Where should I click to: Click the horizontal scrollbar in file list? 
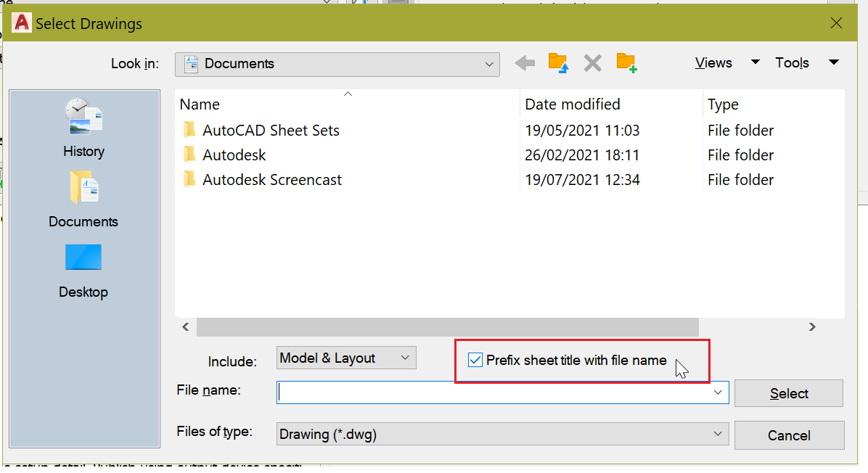coord(446,327)
